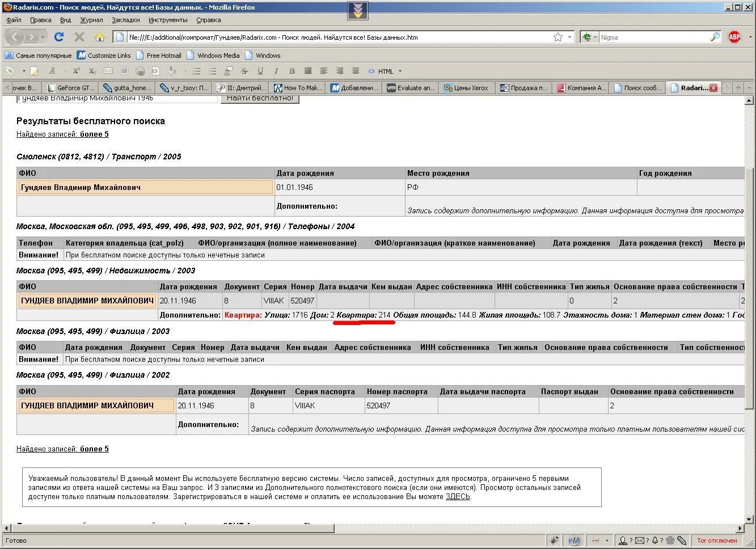Toggle bold with the B icon
This screenshot has width=756, height=549.
tap(292, 71)
